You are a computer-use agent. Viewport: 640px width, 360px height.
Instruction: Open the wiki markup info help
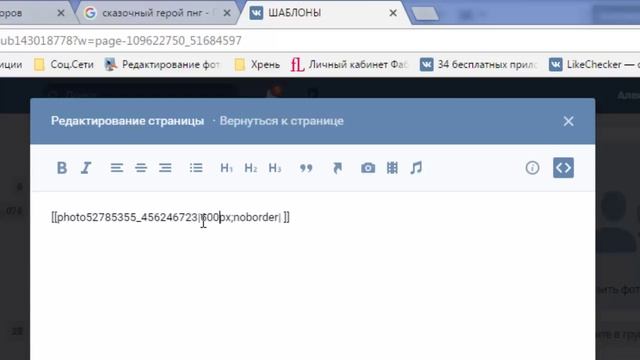532,168
